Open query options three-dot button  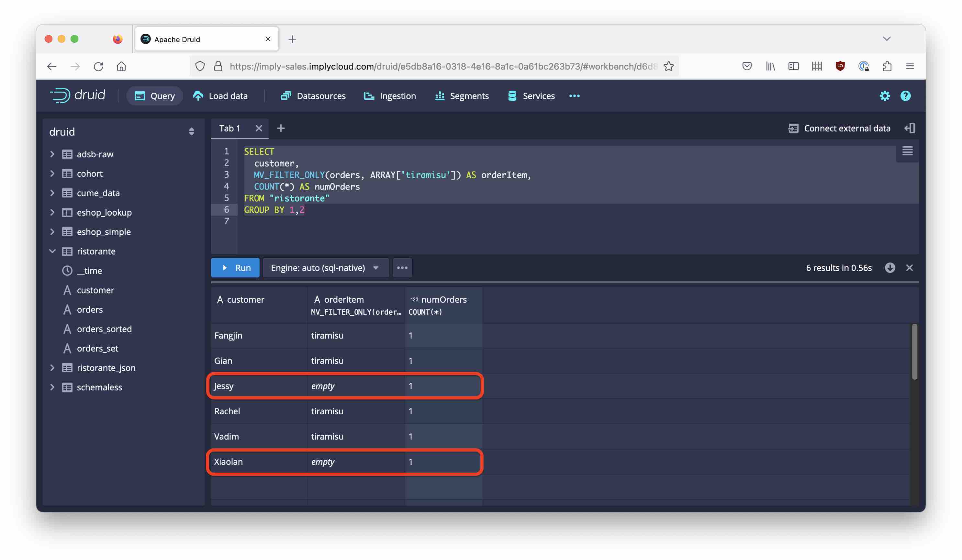pos(402,268)
